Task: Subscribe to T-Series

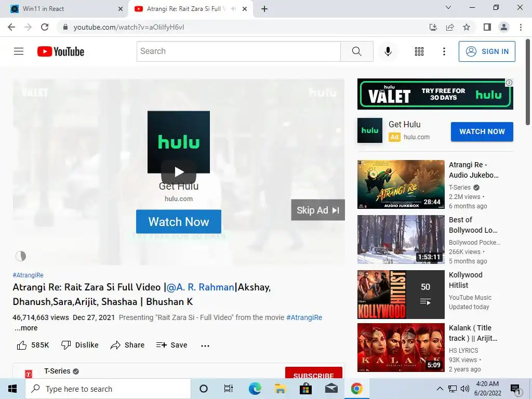Action: (313, 373)
